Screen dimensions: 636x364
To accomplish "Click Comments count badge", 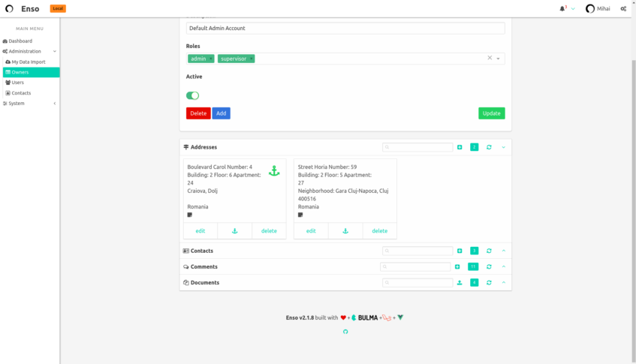I will pos(473,266).
